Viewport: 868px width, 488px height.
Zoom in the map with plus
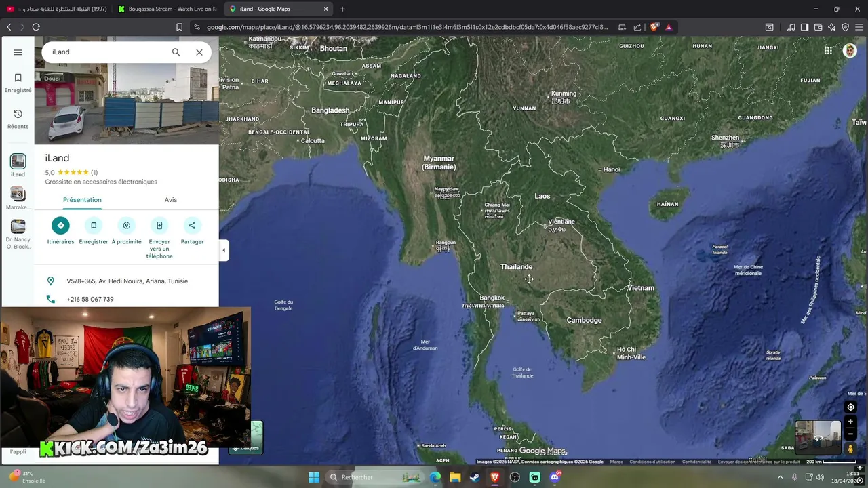coord(850,422)
